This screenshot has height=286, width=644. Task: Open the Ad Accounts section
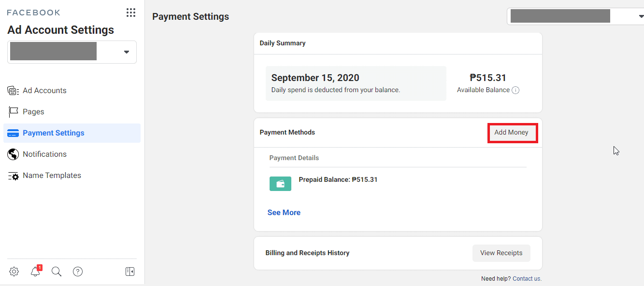[13, 90]
